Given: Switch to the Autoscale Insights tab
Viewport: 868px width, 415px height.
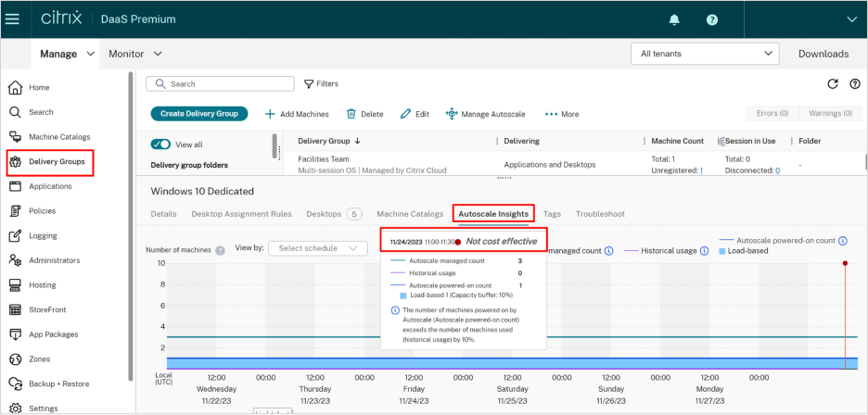Looking at the screenshot, I should (493, 214).
